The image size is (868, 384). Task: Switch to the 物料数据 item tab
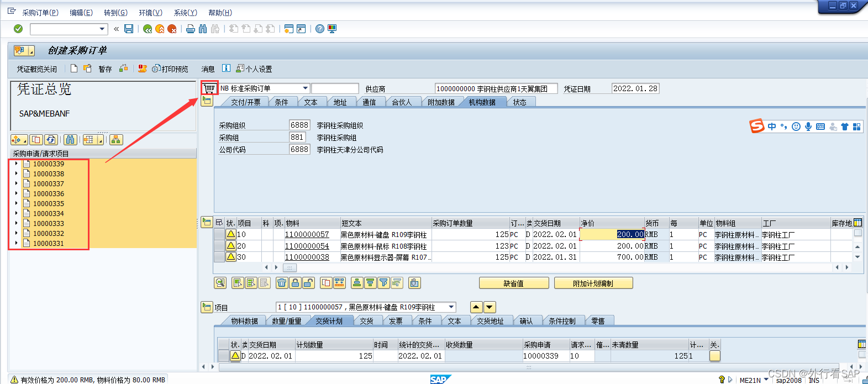click(x=245, y=321)
